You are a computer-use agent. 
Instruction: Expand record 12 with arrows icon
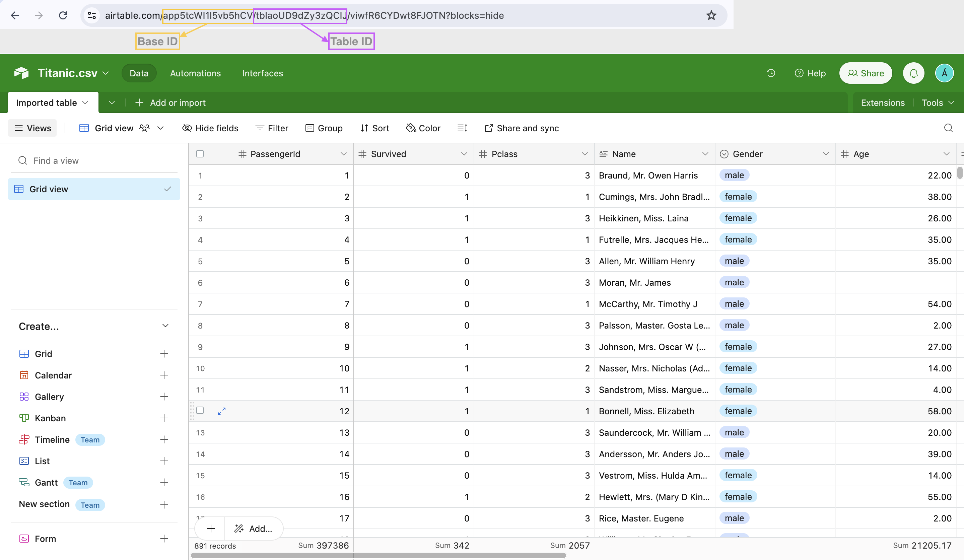pyautogui.click(x=221, y=411)
